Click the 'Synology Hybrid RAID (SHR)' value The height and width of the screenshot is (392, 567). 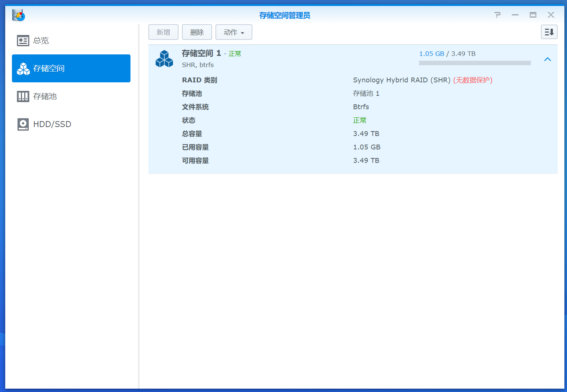pos(402,80)
